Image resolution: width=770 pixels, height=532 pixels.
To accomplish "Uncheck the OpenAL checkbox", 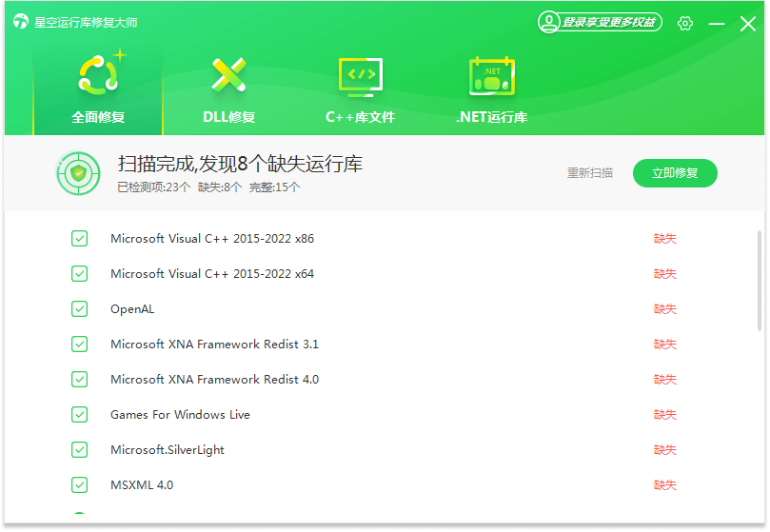I will coord(80,308).
